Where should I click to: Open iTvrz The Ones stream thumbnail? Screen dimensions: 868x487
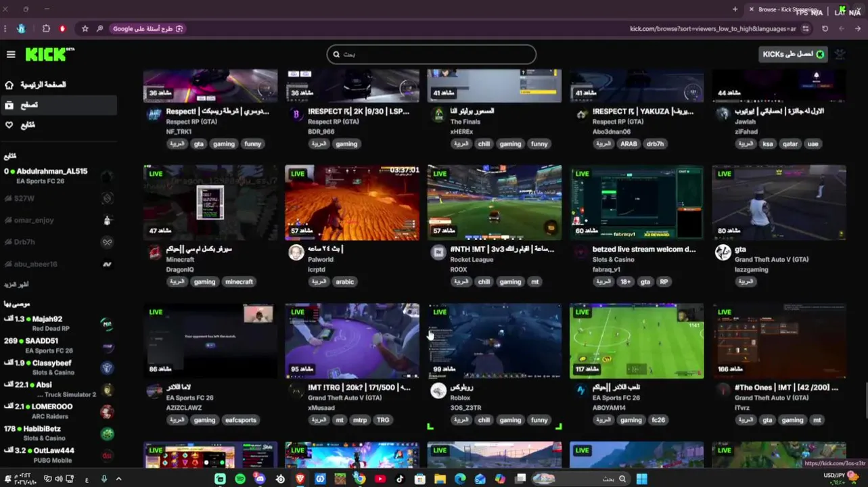[779, 341]
